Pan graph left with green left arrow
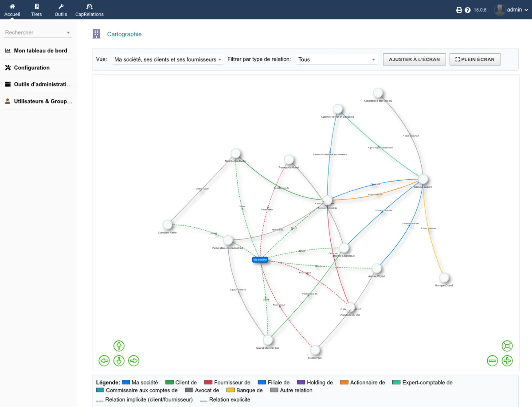The height and width of the screenshot is (407, 532). click(104, 360)
